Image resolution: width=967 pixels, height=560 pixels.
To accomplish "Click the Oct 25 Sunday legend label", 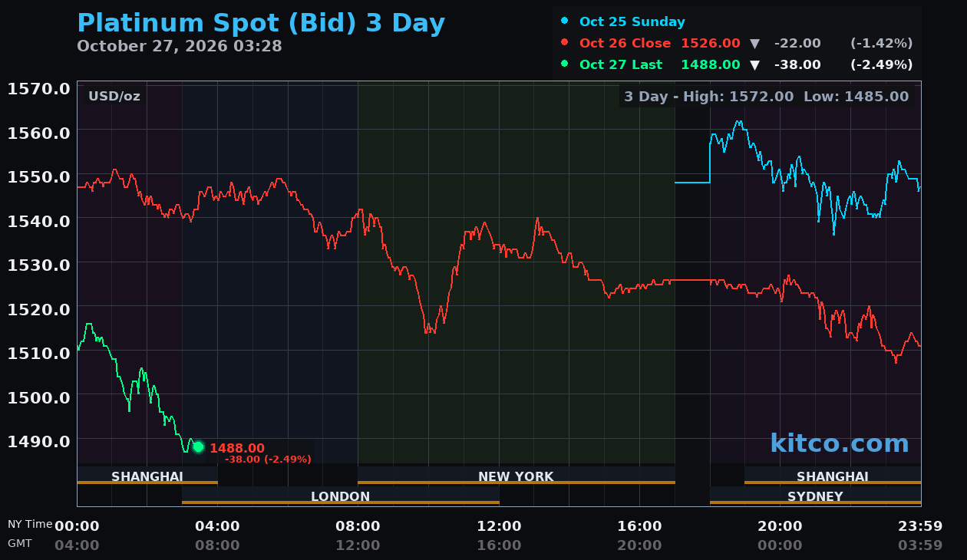I will pyautogui.click(x=632, y=21).
